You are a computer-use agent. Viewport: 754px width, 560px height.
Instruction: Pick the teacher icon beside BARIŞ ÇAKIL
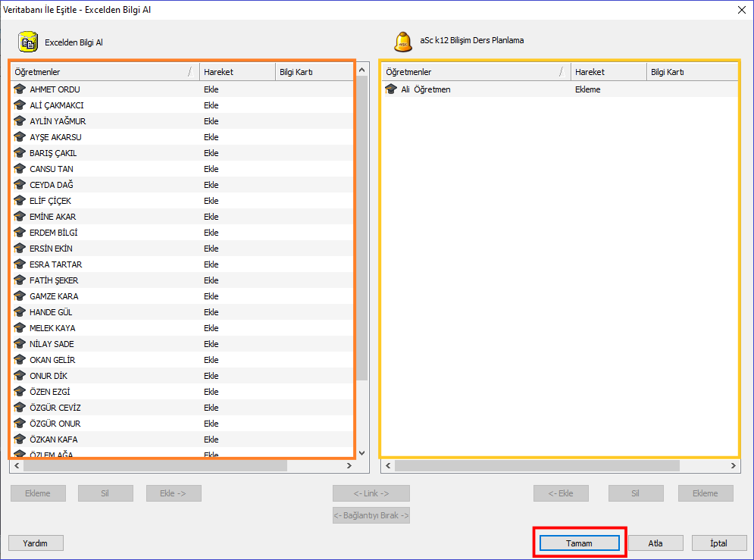pyautogui.click(x=20, y=152)
